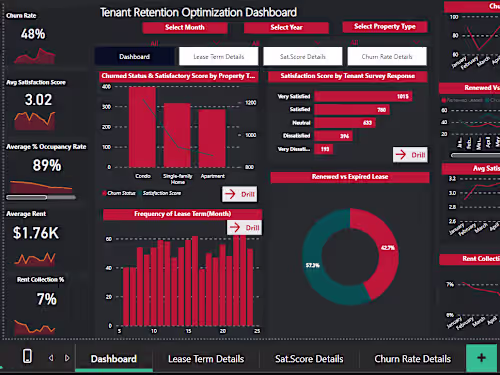
Task: Click the Drill arrow on the Lease Term frequency chart
Action: (244, 228)
